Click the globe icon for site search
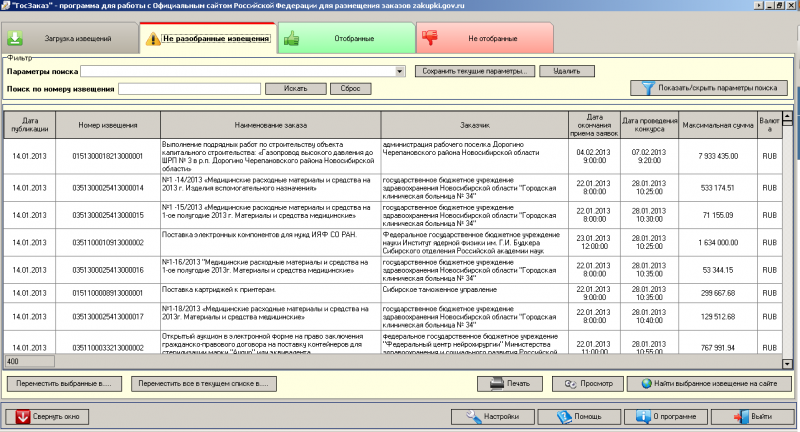 click(646, 384)
